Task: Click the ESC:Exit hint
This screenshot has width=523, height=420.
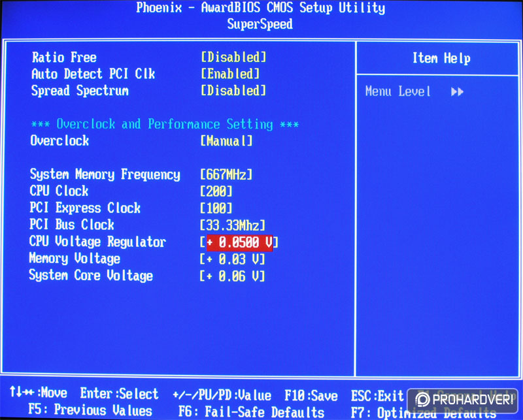Action: (x=377, y=396)
